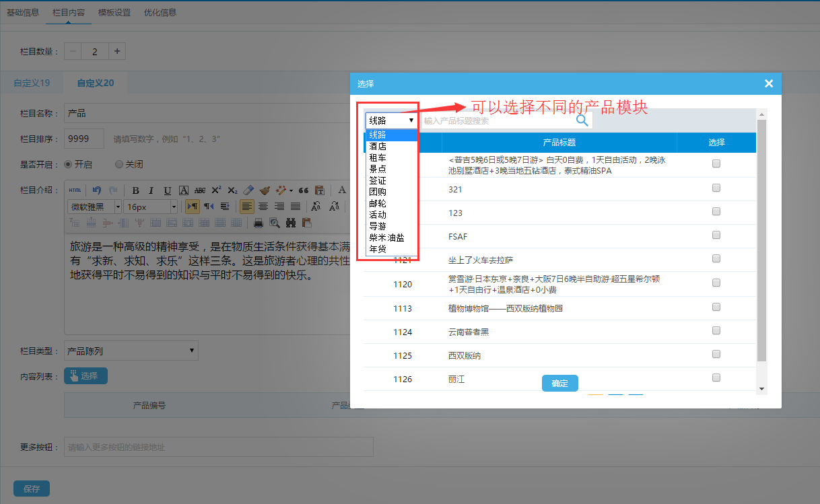Choose 酒店 from the product module list
This screenshot has width=820, height=504.
coord(378,146)
